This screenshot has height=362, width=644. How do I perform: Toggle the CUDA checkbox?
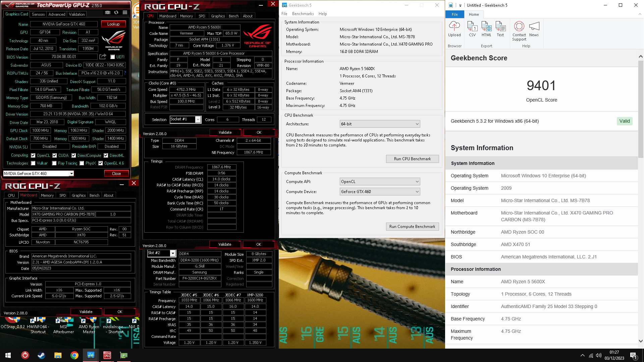point(54,156)
